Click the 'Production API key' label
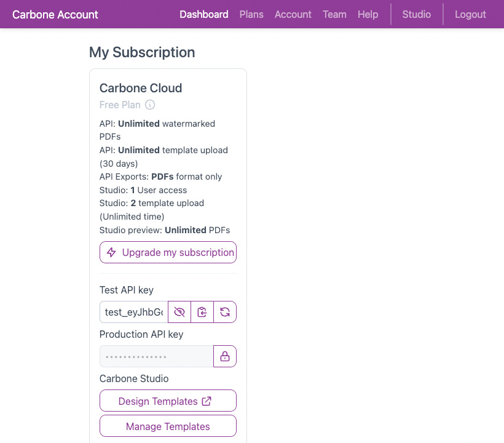Screen dimensions: 504x443 [x=141, y=335]
